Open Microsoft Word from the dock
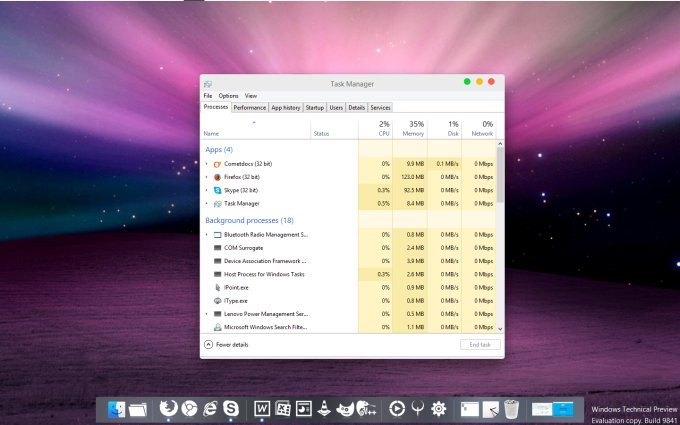The height and width of the screenshot is (425, 680). coord(262,408)
